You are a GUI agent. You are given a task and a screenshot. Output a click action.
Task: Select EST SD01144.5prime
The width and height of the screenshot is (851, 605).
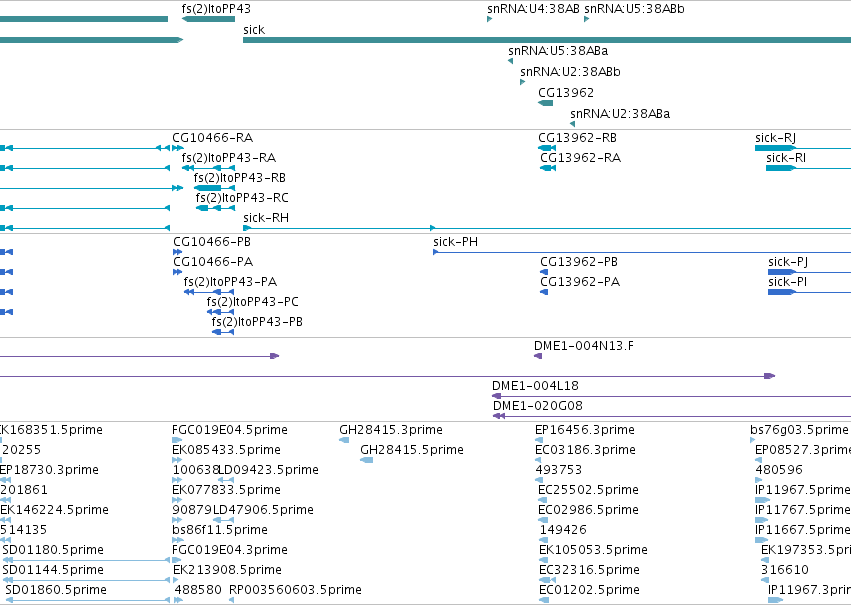pyautogui.click(x=53, y=570)
